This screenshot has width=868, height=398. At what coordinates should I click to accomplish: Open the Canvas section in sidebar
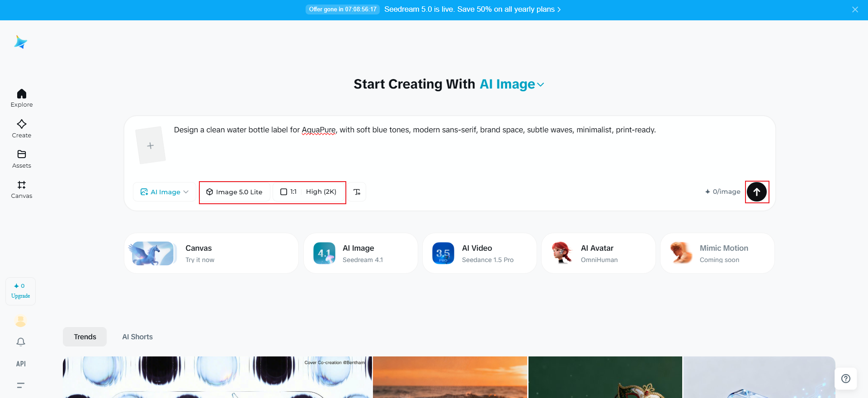(x=22, y=190)
